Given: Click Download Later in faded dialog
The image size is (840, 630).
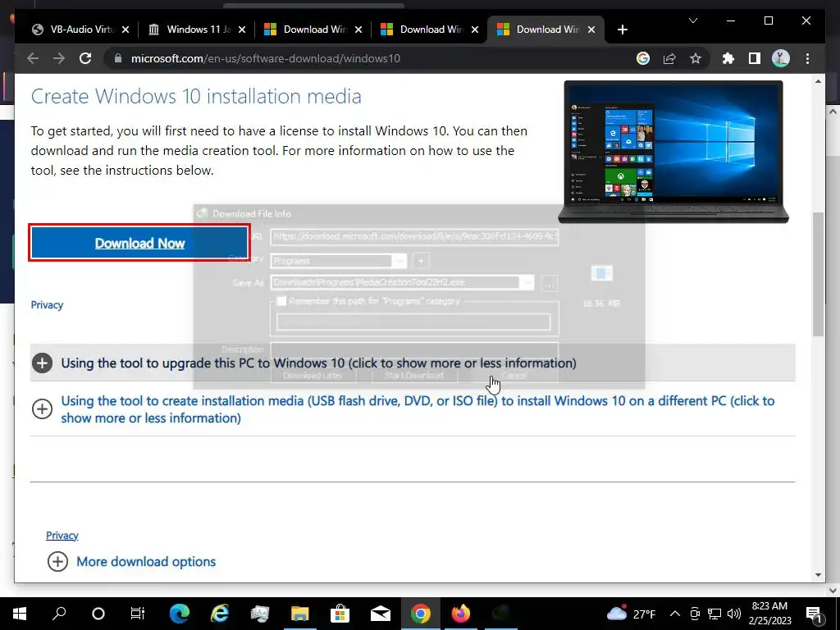Looking at the screenshot, I should click(313, 375).
